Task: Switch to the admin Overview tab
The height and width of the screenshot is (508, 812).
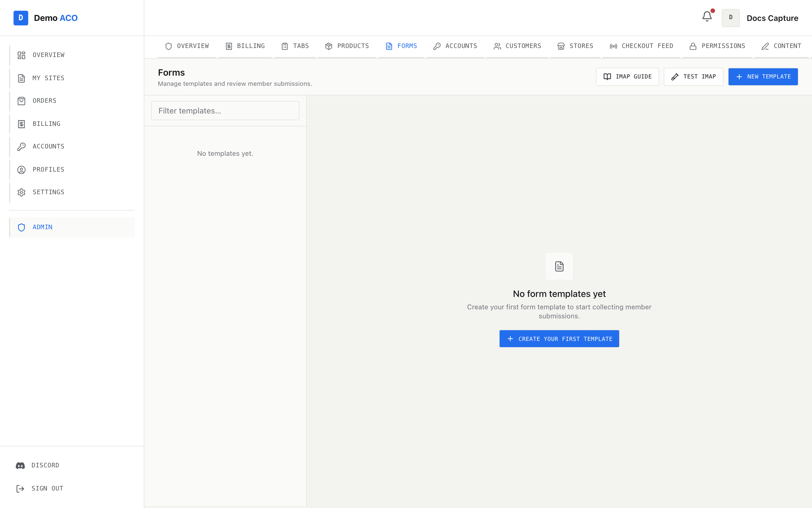Action: (187, 46)
